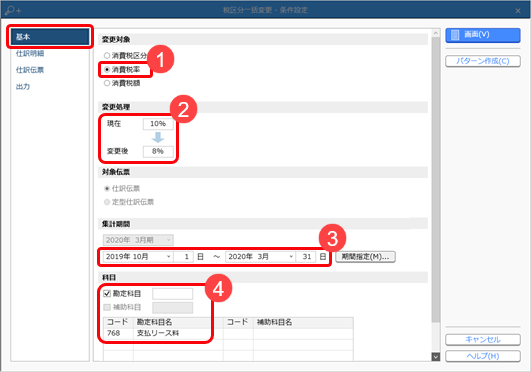Toggle the 補助科目 checkbox
This screenshot has width=531, height=372.
[x=107, y=307]
